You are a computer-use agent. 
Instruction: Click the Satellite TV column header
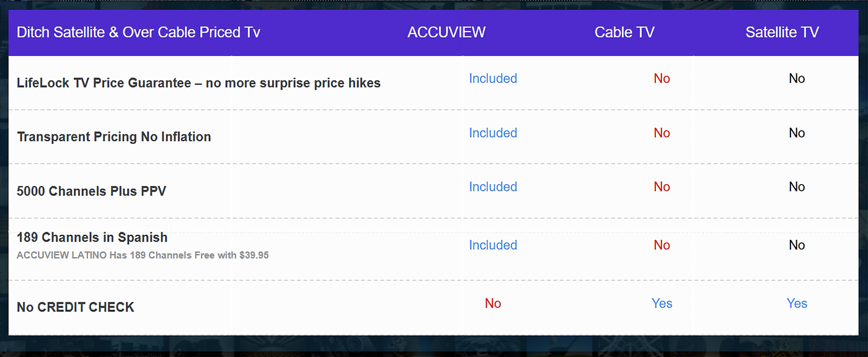[782, 32]
